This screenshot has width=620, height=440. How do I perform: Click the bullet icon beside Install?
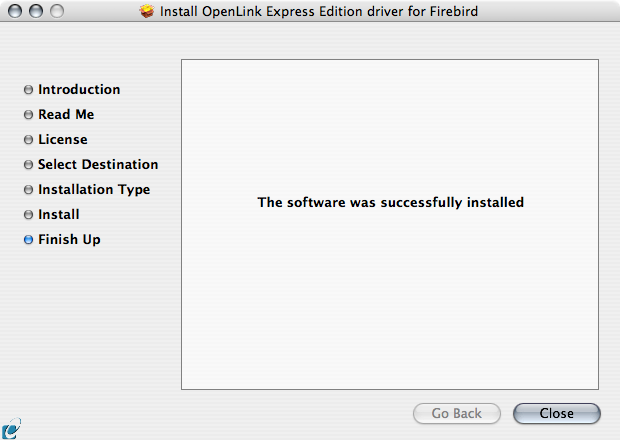pyautogui.click(x=28, y=215)
